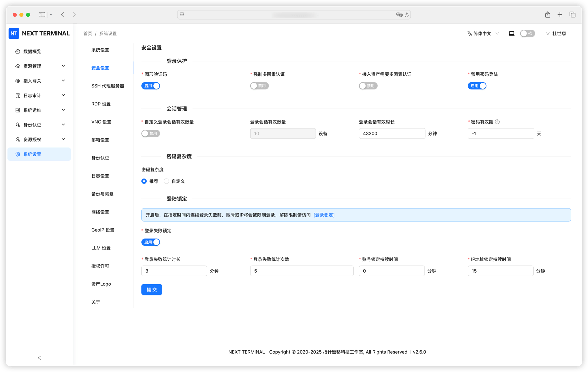Disable the 图形验证码 captcha switch
Image resolution: width=588 pixels, height=372 pixels.
[151, 86]
